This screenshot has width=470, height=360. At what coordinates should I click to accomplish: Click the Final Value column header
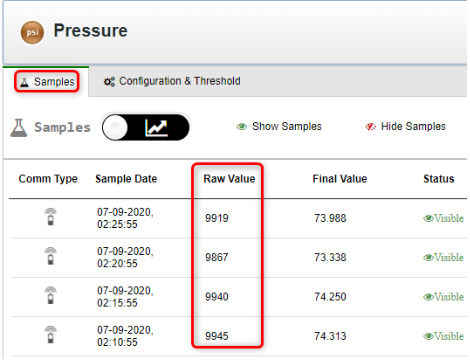tap(340, 179)
